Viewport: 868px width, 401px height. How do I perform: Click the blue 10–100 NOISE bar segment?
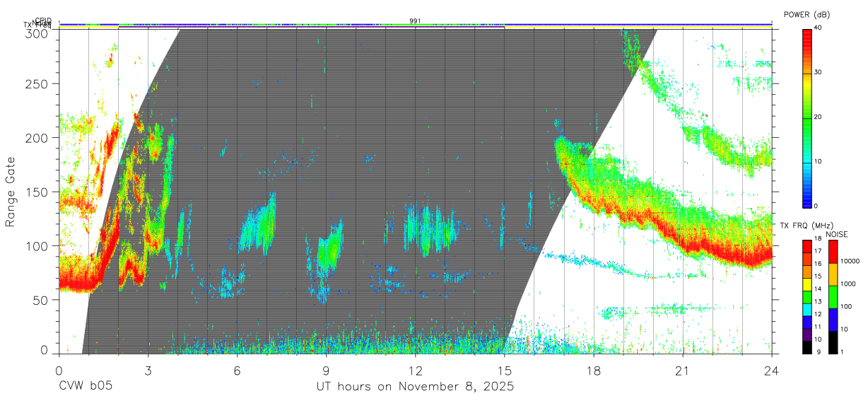click(832, 320)
